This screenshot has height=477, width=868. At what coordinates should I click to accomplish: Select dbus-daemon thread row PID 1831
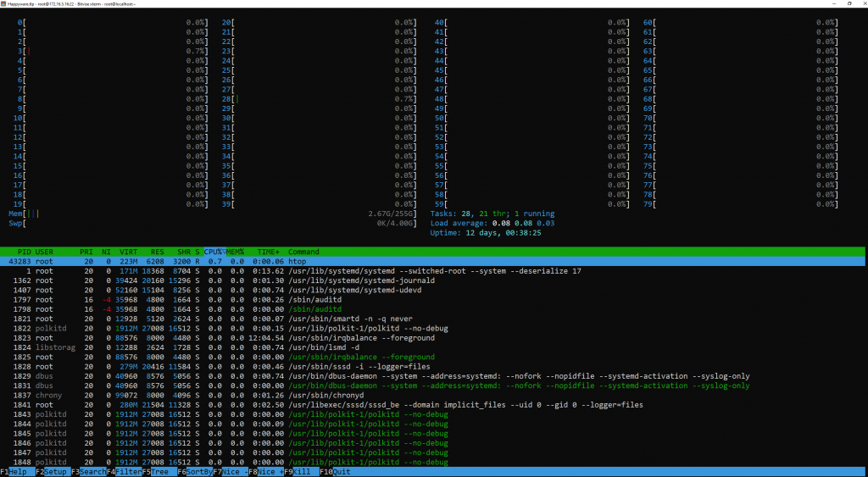[434, 385]
